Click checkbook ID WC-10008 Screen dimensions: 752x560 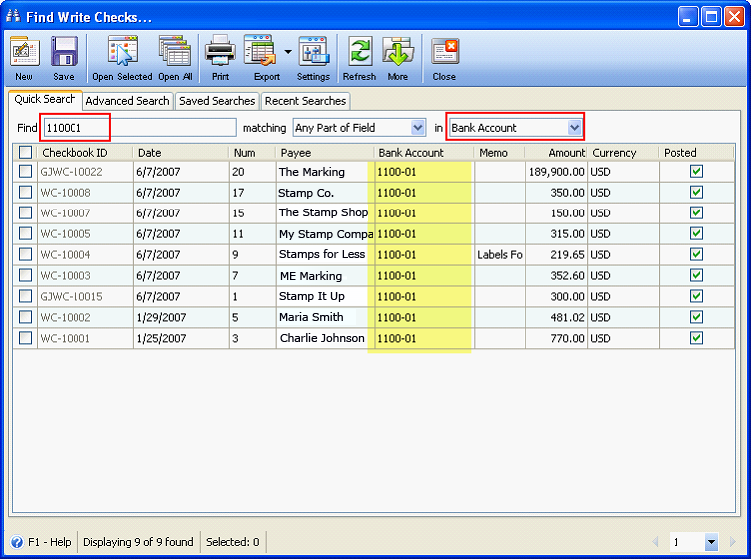click(x=66, y=193)
